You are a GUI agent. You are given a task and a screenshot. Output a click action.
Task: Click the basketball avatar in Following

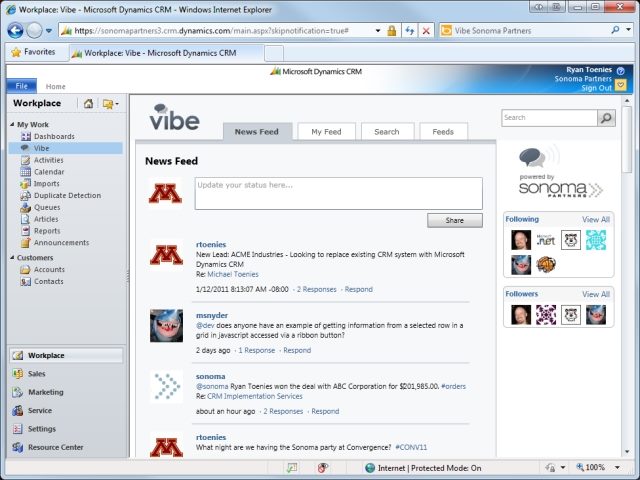click(x=546, y=264)
